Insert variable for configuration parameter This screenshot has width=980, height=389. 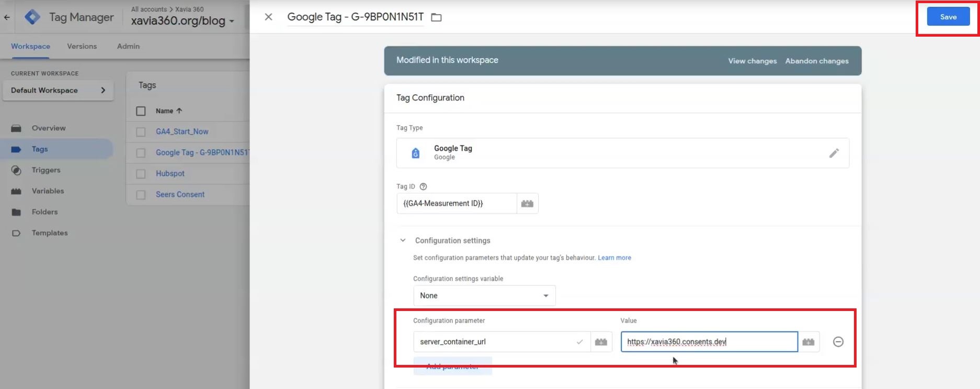(601, 341)
